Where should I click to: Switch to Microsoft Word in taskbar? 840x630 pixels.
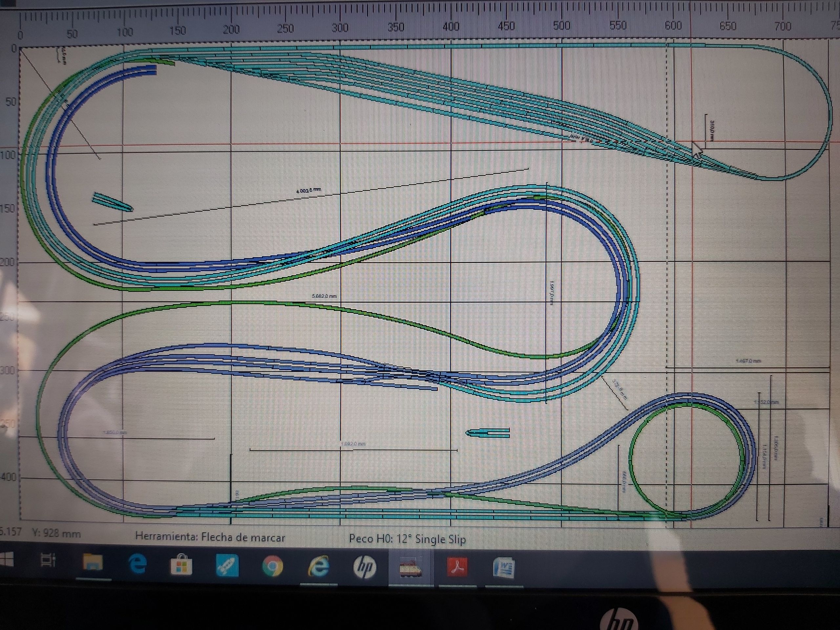[504, 568]
